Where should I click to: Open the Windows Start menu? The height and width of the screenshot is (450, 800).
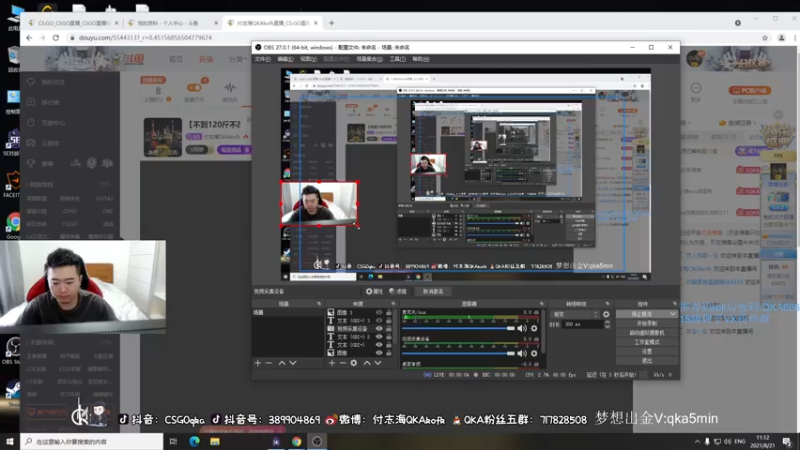10,441
